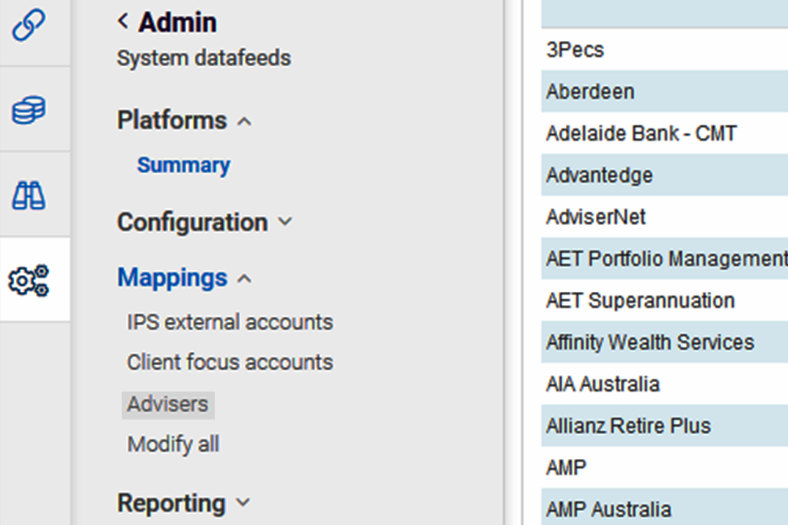Select the 3Pecs platform row
Screen dimensions: 788x525
tap(664, 50)
